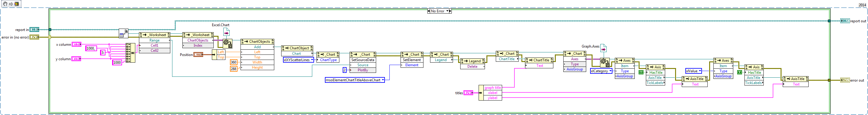Click the 288 Height numeric constant
Image resolution: width=868 pixels, height=115 pixels.
[x=234, y=69]
